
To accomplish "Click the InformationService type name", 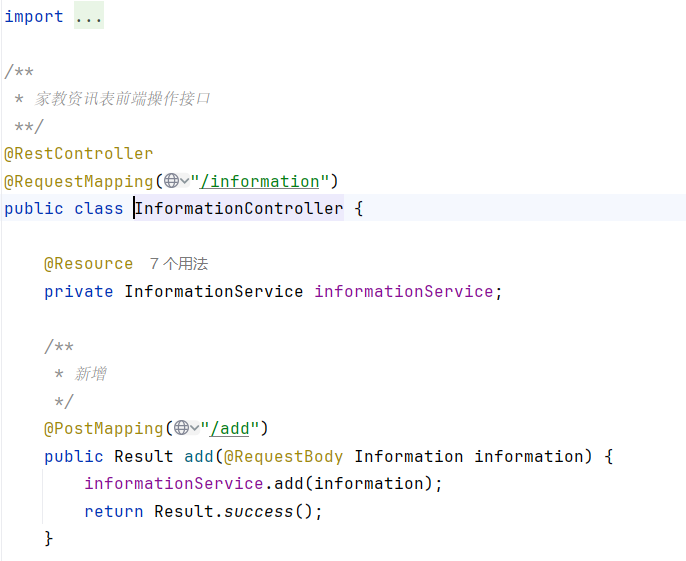I will click(x=214, y=291).
